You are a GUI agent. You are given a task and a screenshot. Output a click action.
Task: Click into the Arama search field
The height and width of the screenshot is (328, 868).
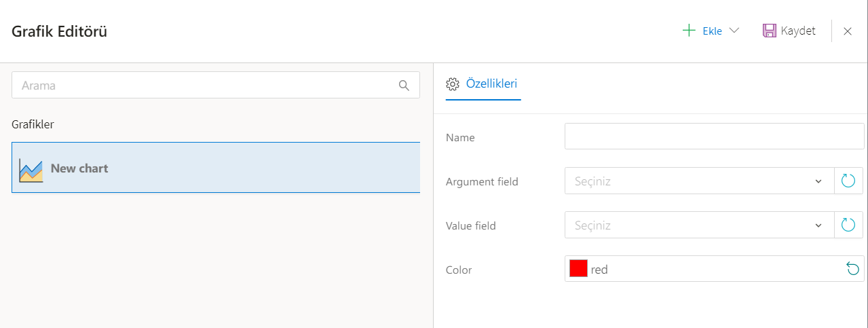(204, 86)
